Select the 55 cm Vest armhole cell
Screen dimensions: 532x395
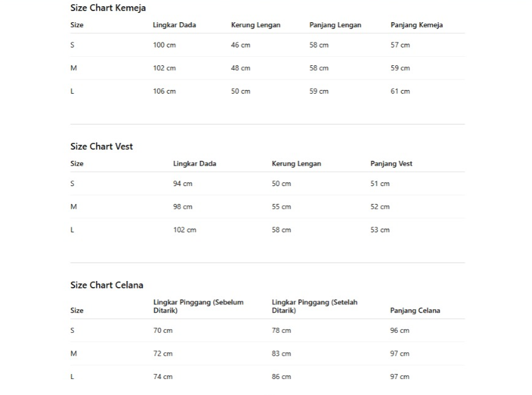[x=281, y=207]
